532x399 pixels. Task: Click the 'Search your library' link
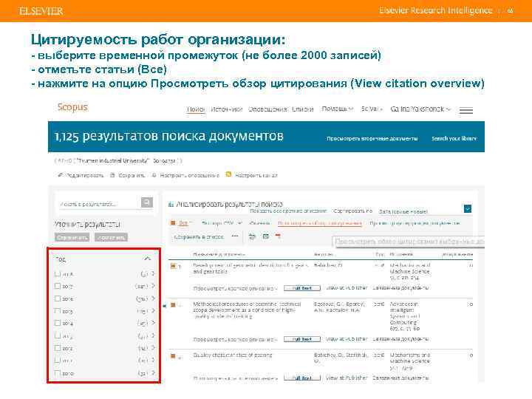[454, 138]
